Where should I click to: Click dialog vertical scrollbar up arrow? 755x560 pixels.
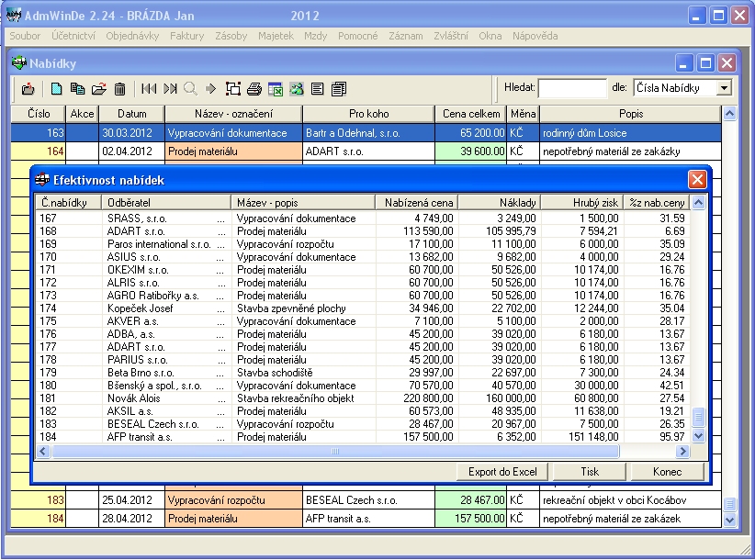tap(698, 203)
